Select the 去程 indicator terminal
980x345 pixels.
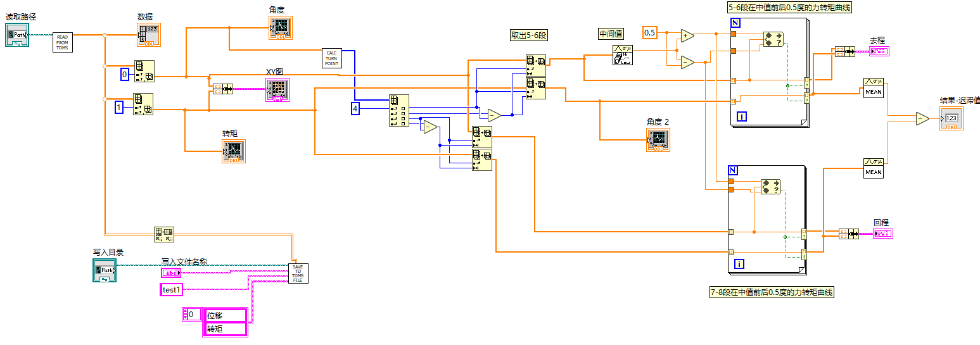[879, 51]
